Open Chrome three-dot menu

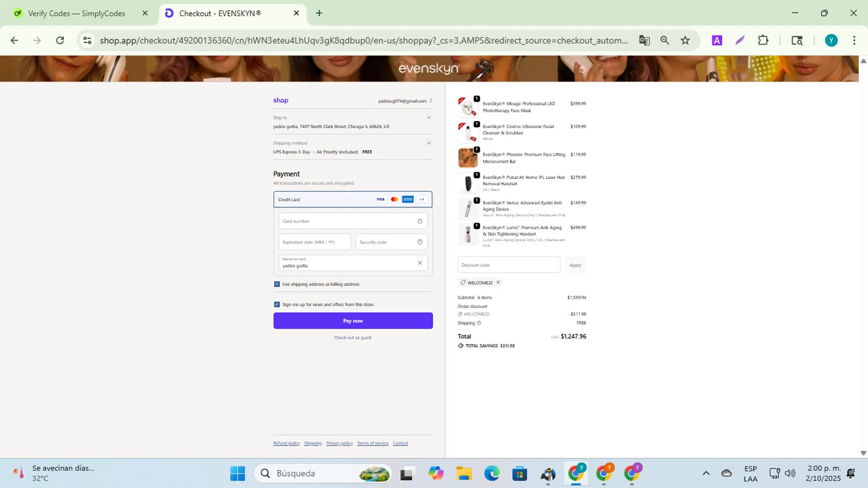pos(854,41)
